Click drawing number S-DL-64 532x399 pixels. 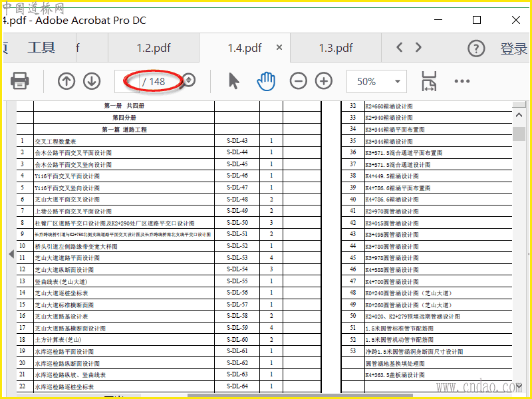pyautogui.click(x=237, y=386)
